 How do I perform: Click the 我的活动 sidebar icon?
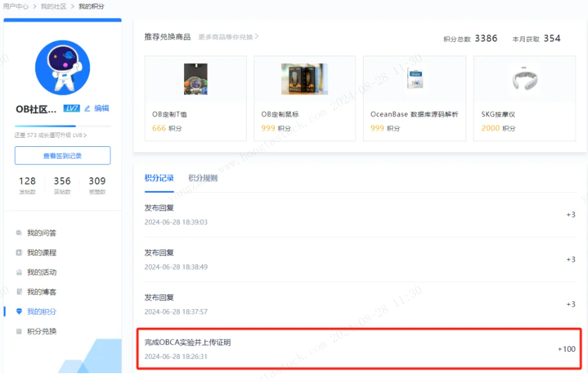(19, 272)
